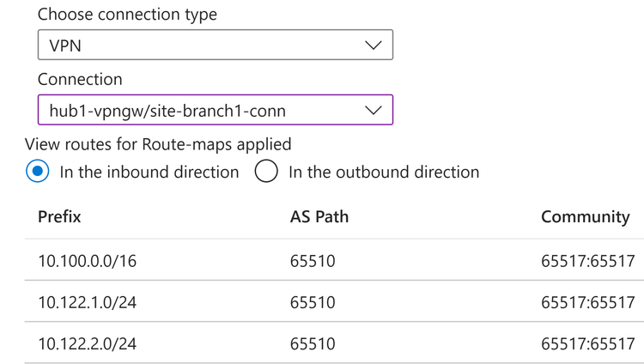The image size is (644, 364).
Task: Click the AS Path column header
Action: (x=319, y=216)
